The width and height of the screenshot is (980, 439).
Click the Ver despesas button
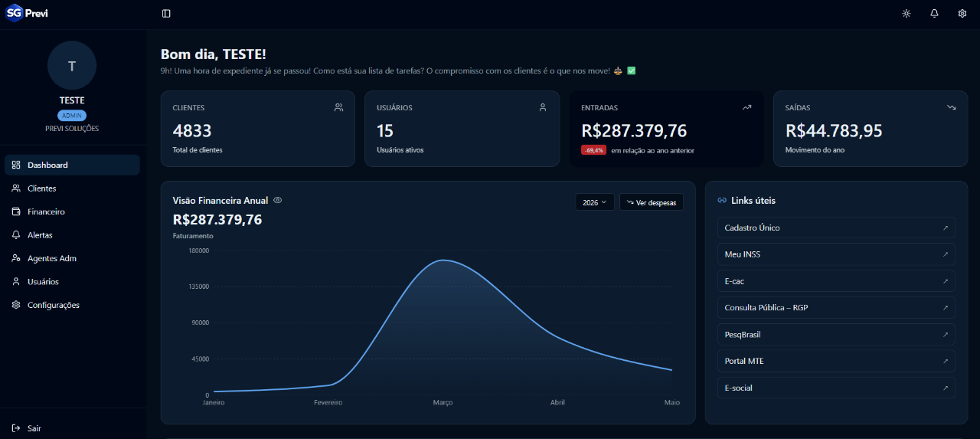pyautogui.click(x=652, y=202)
